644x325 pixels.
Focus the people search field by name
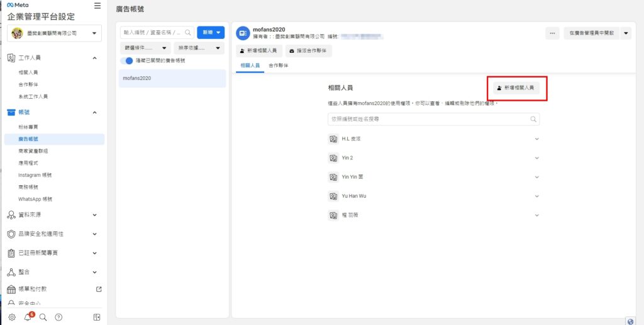click(x=434, y=119)
